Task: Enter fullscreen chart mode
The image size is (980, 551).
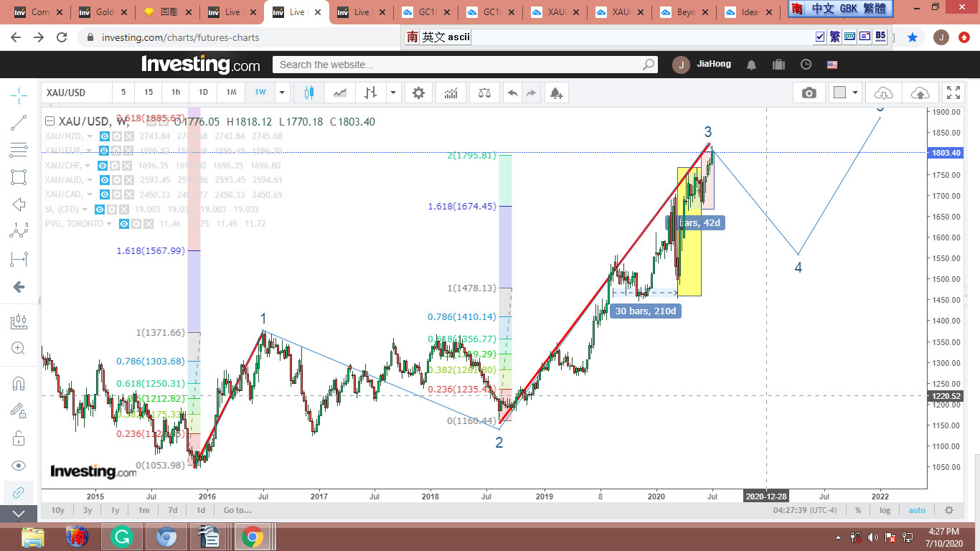Action: pos(953,93)
